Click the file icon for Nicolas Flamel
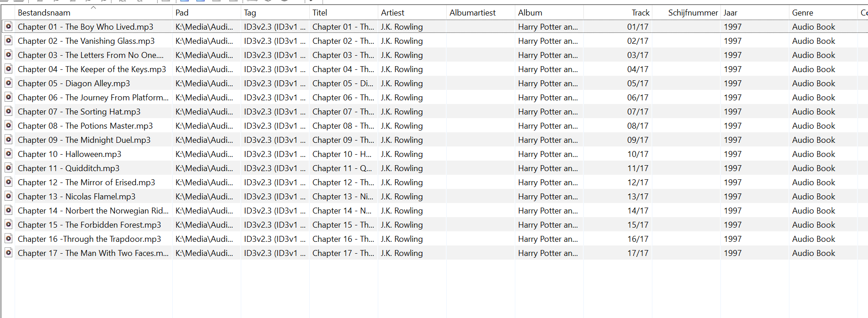 pos(8,196)
